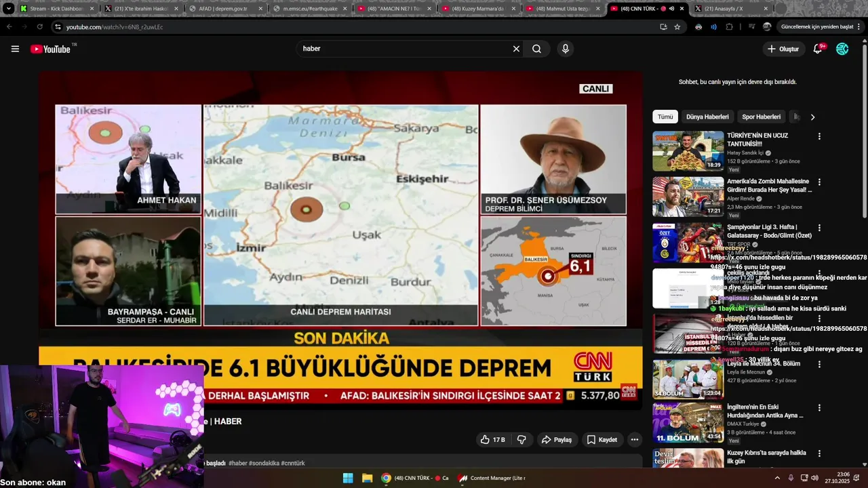868x488 pixels.
Task: Select the Spor Haberleri filter chip
Action: 762,117
